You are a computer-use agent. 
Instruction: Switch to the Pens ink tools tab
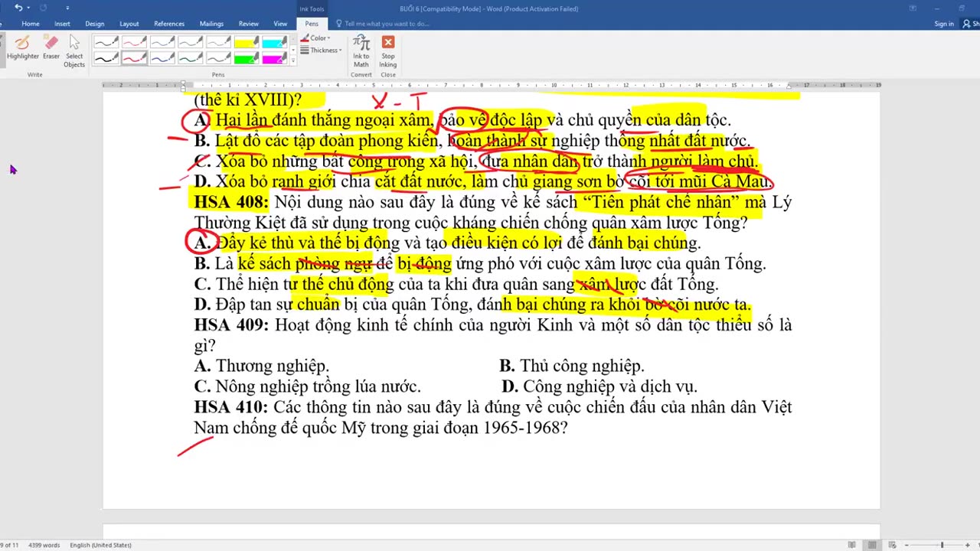coord(312,24)
